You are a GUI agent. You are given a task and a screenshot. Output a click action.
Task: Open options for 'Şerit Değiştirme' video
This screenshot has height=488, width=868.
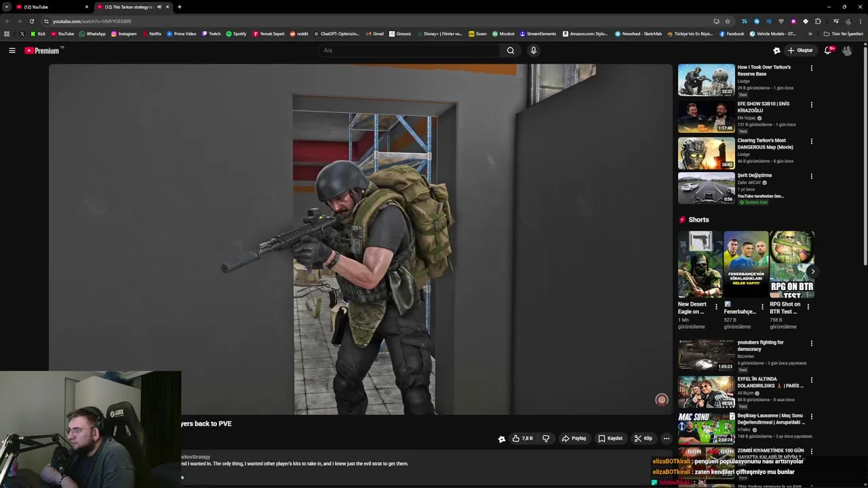(811, 176)
